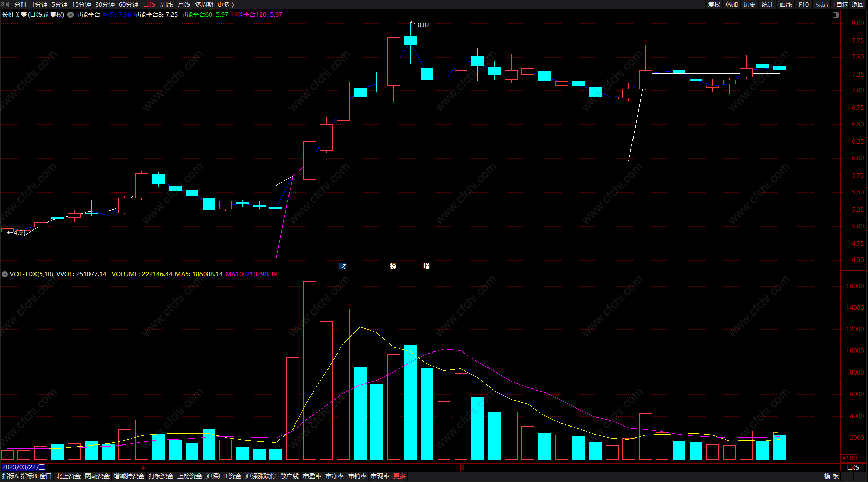Switch to 分时 intraday view
Image resolution: width=868 pixels, height=482 pixels.
coord(21,5)
